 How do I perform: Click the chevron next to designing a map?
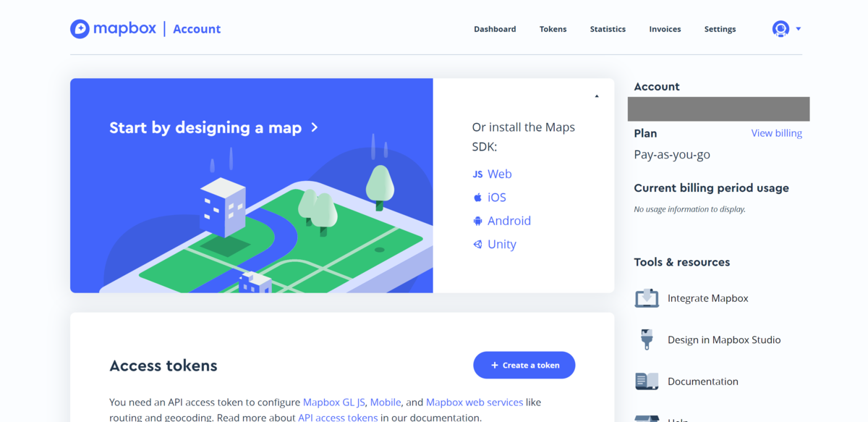(x=314, y=127)
